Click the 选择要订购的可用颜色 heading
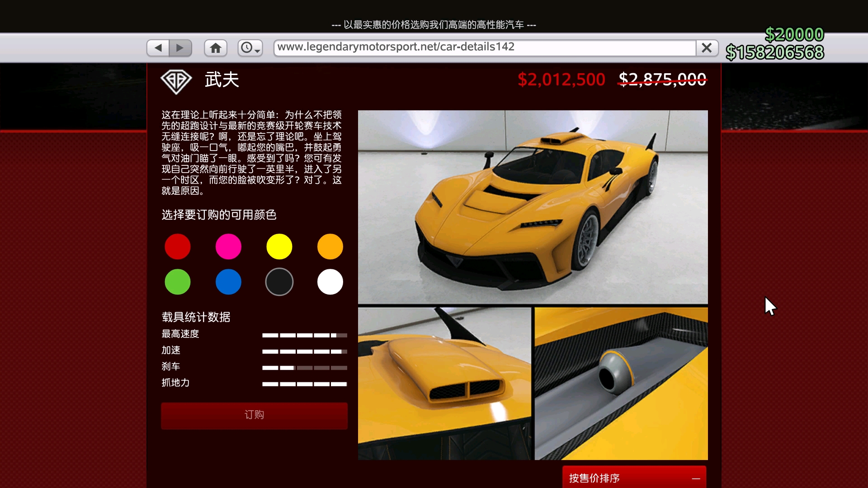Image resolution: width=868 pixels, height=488 pixels. coord(219,215)
